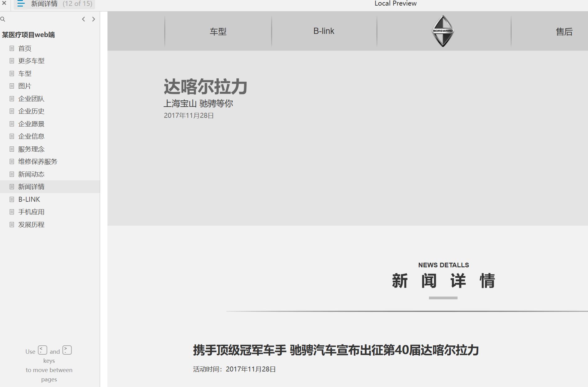This screenshot has width=588, height=387.
Task: Click the article title 携手顶级冠军车手
Action: tap(336, 350)
